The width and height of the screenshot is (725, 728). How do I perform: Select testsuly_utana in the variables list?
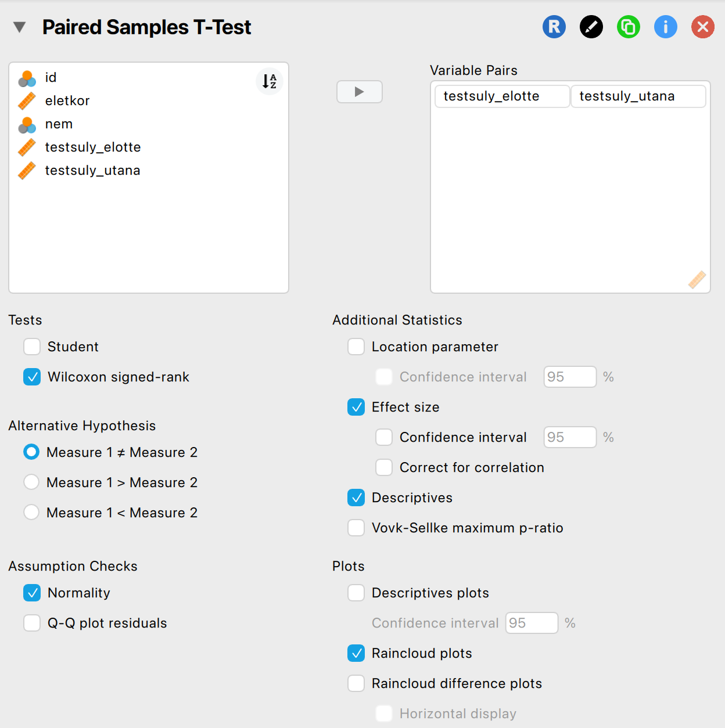92,171
